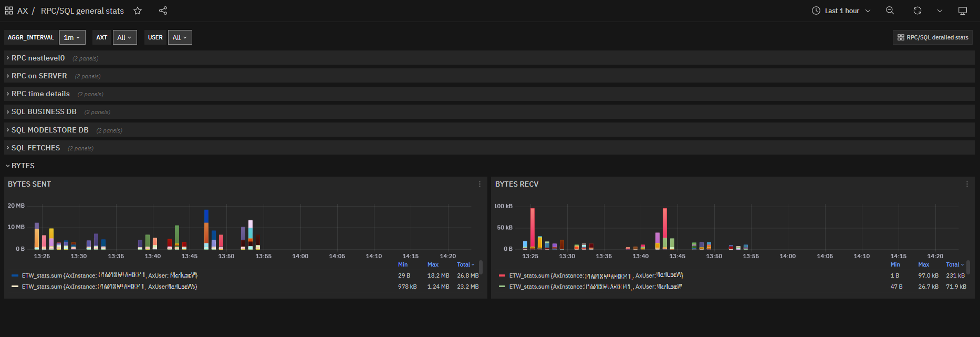The width and height of the screenshot is (980, 337).
Task: Click the 23.2 MB total value
Action: point(468,287)
